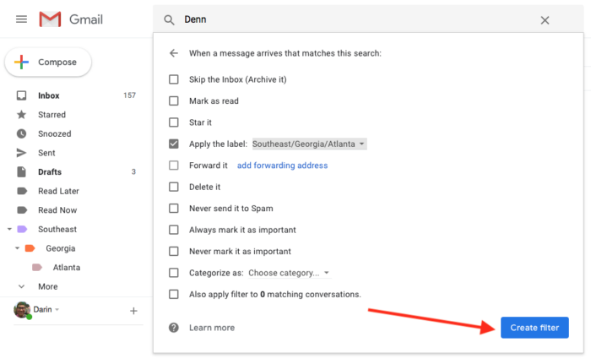Go to the Drafts folder
Image resolution: width=591 pixels, height=364 pixels.
pos(50,171)
